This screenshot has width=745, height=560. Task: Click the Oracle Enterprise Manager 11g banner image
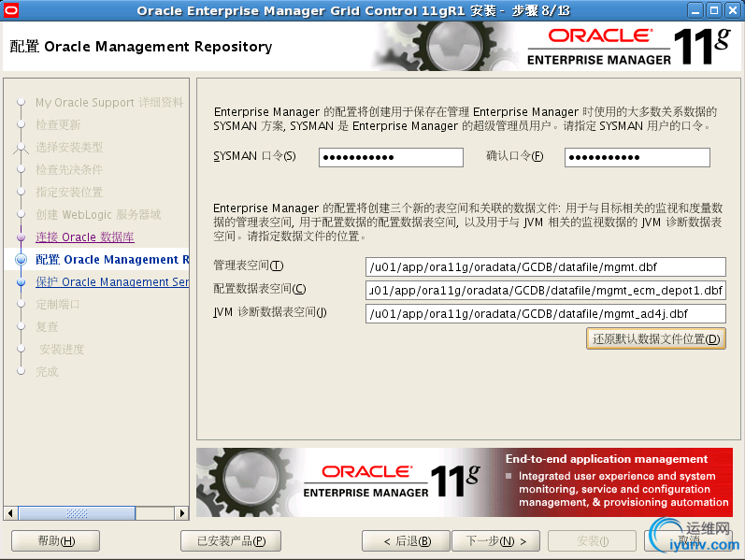[x=465, y=482]
